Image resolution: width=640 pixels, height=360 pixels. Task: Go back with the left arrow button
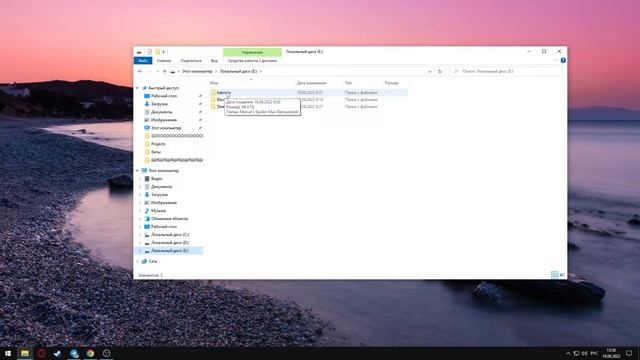140,71
